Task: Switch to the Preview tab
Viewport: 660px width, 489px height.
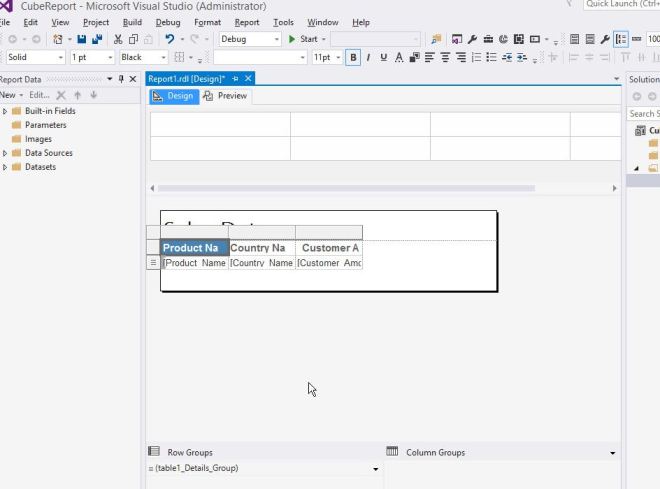Action: [225, 96]
